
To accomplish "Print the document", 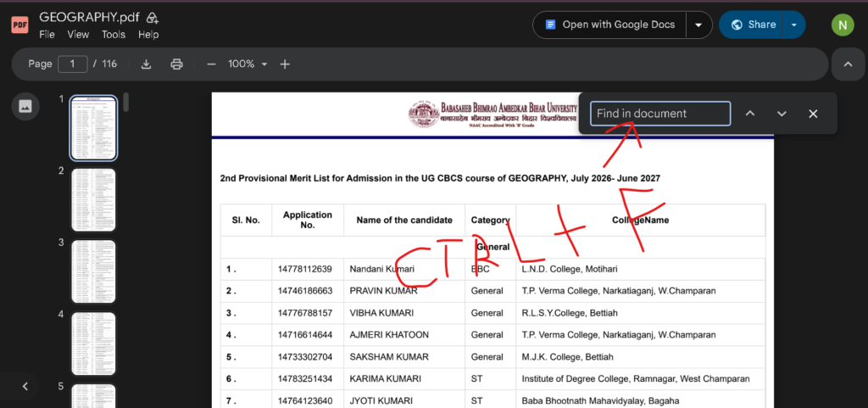I will tap(176, 64).
